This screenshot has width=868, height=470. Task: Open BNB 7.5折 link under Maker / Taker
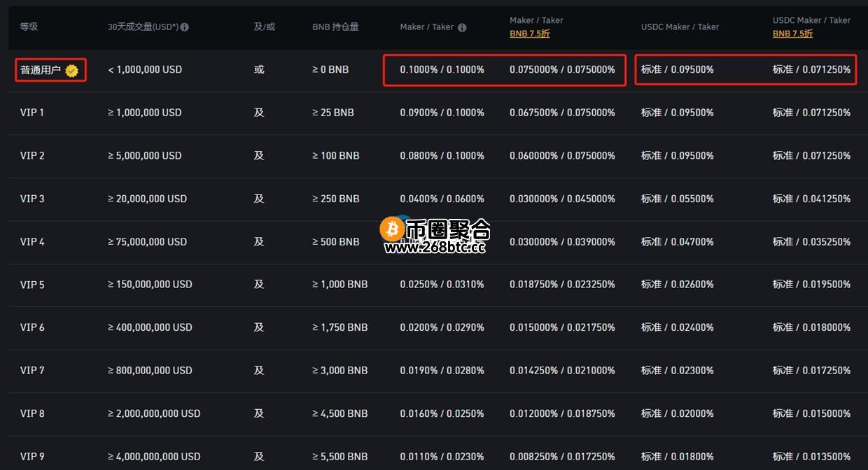click(530, 34)
